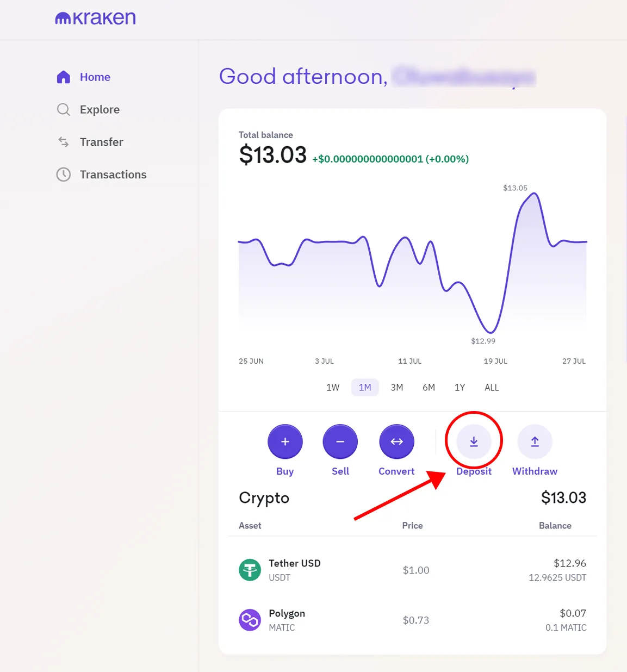627x672 pixels.
Task: Click the Polygon MATIC coin icon
Action: tap(250, 619)
